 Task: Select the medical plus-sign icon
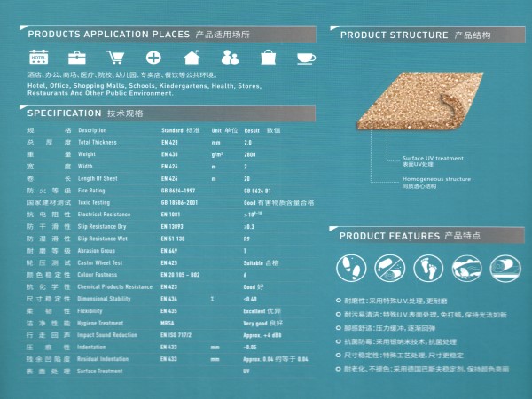click(153, 59)
